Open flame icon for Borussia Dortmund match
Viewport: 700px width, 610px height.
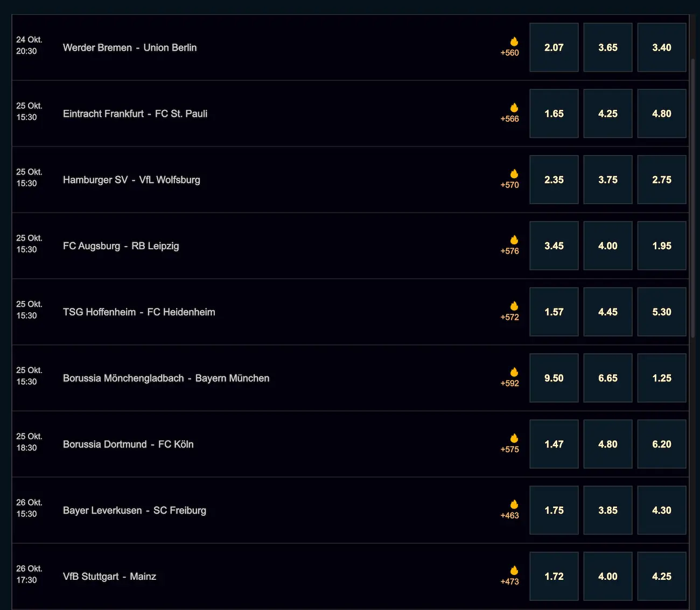[514, 439]
